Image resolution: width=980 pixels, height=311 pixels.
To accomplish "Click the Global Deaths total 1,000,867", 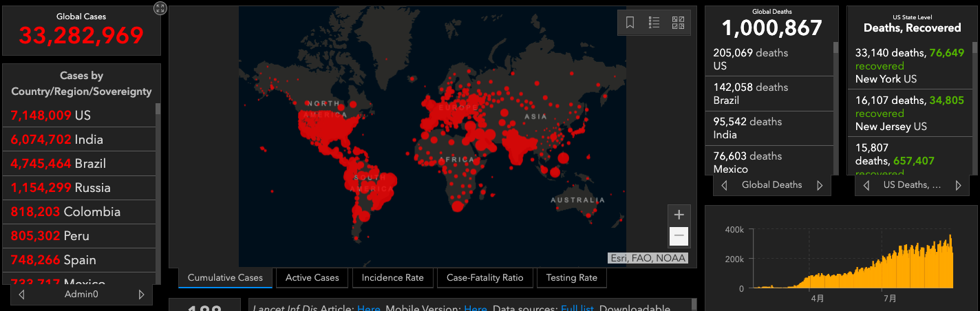I will [772, 28].
